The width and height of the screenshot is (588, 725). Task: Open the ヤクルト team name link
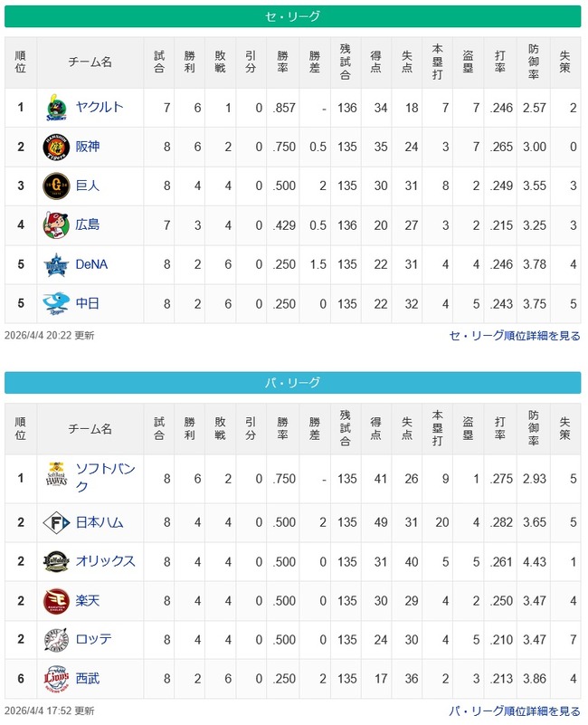(x=100, y=108)
